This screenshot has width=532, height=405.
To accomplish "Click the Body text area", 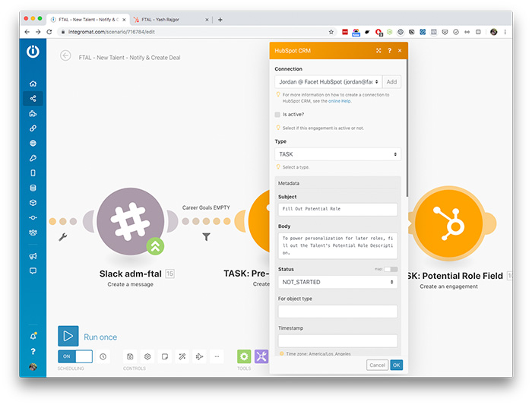I will pyautogui.click(x=338, y=245).
